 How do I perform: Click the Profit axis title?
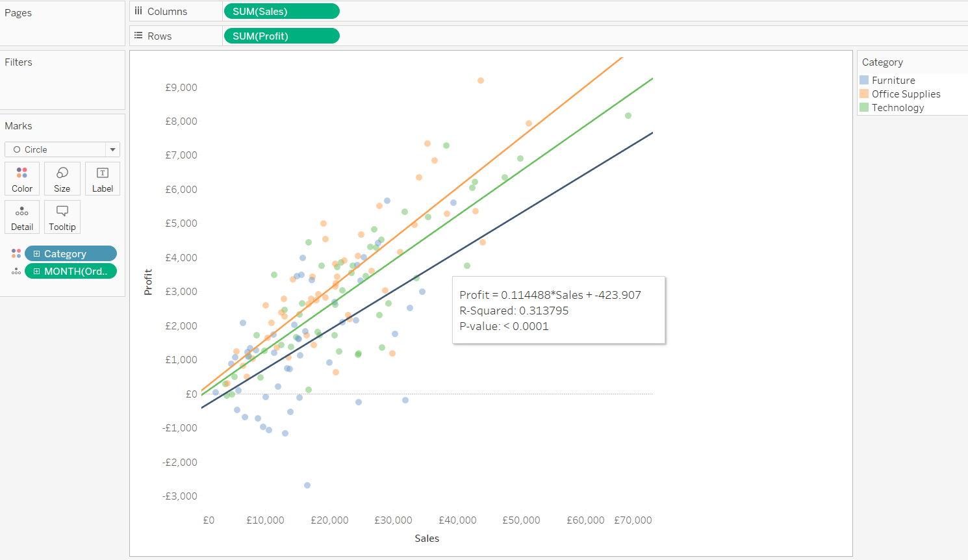(x=148, y=282)
